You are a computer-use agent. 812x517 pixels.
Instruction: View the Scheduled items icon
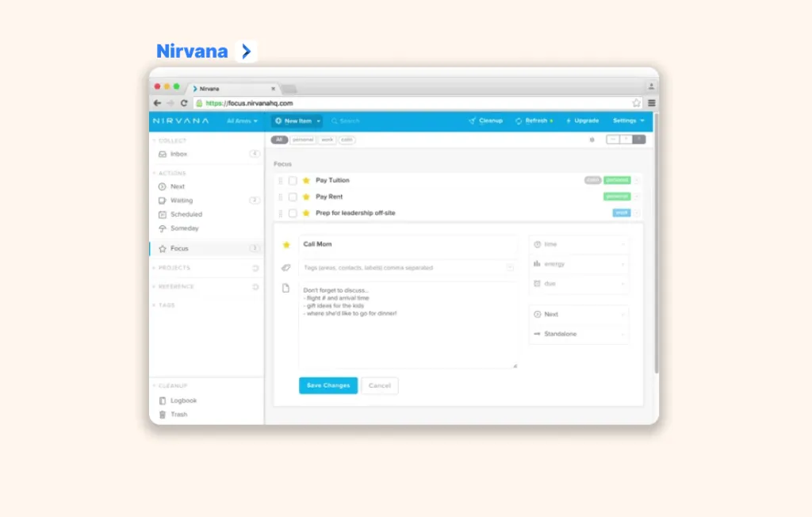point(164,214)
